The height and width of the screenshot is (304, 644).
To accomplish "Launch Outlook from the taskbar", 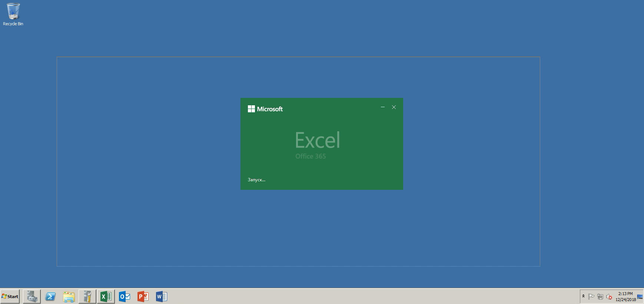I will tap(125, 297).
